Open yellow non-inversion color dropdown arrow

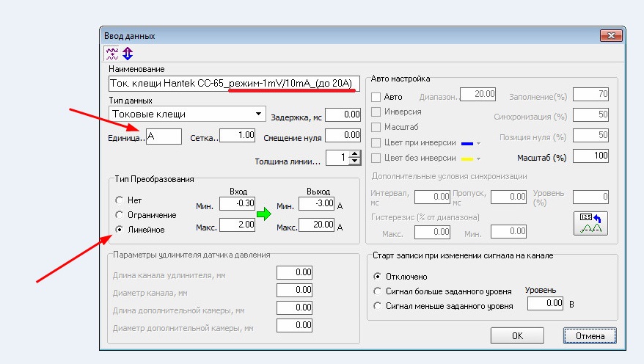click(478, 159)
